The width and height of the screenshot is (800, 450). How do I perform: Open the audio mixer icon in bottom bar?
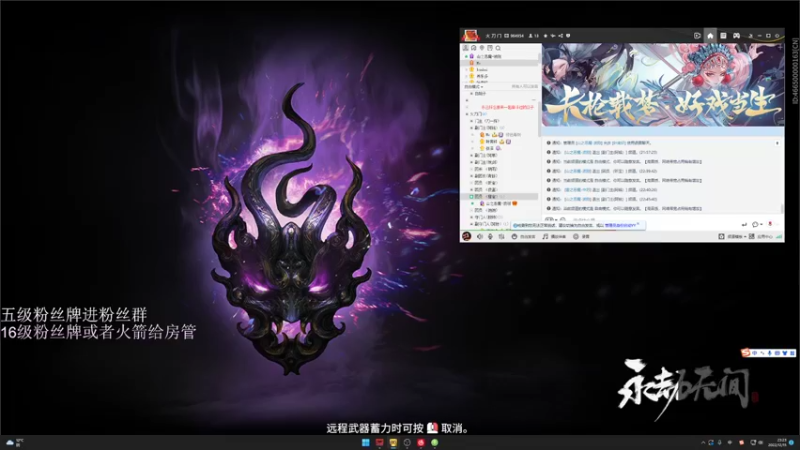502,236
